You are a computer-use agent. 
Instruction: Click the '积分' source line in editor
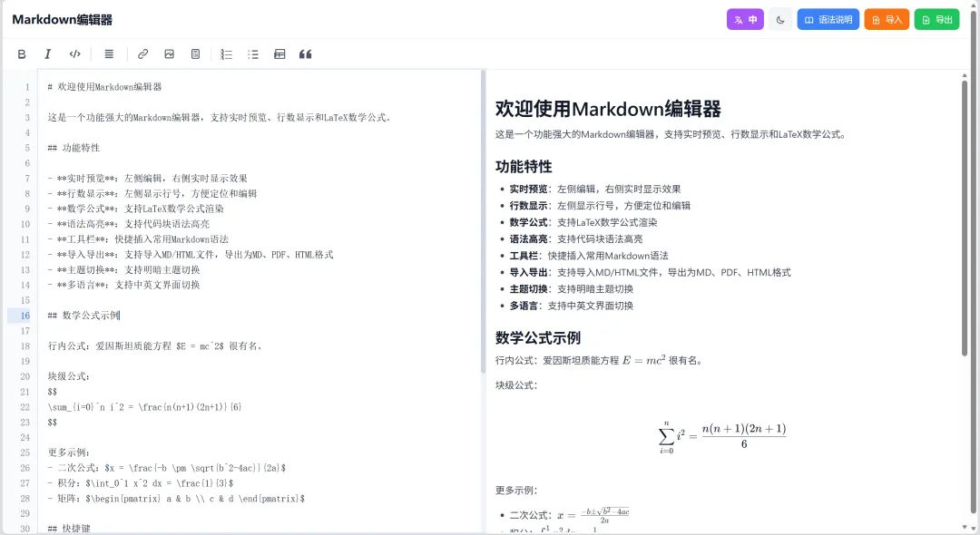pyautogui.click(x=141, y=483)
